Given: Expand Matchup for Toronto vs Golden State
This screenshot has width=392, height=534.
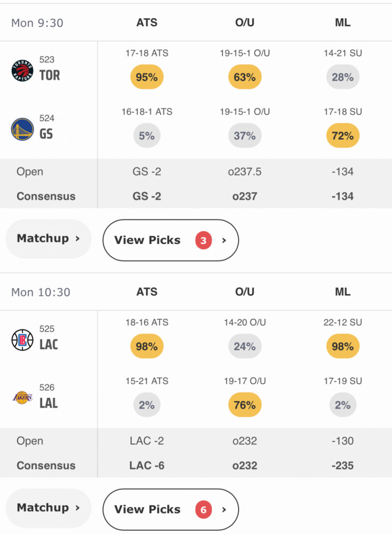Looking at the screenshot, I should click(49, 238).
